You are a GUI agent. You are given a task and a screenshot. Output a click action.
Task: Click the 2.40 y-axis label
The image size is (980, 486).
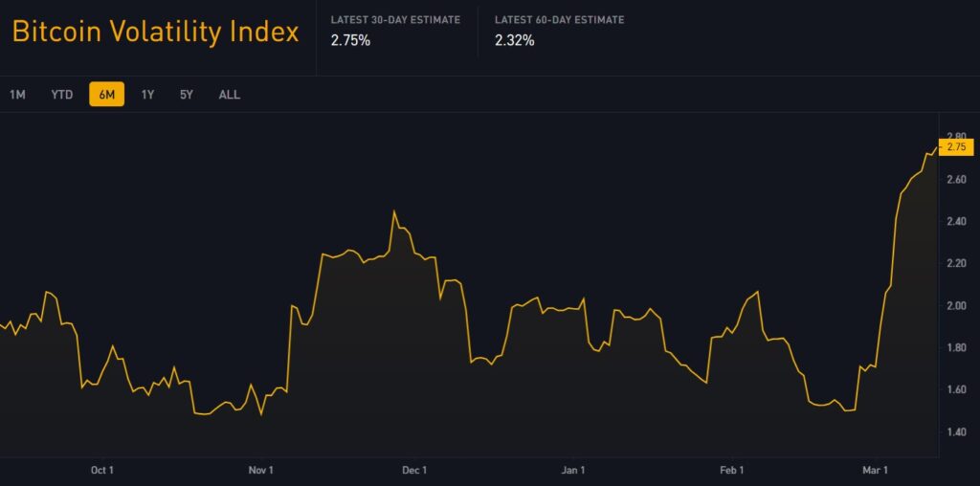pyautogui.click(x=956, y=222)
